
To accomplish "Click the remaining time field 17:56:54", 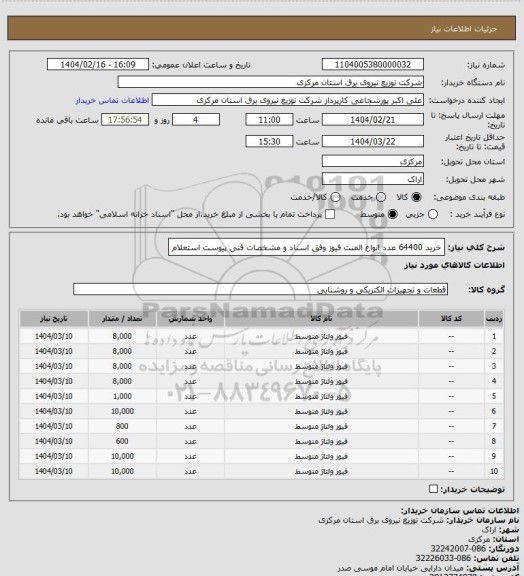I will point(125,120).
